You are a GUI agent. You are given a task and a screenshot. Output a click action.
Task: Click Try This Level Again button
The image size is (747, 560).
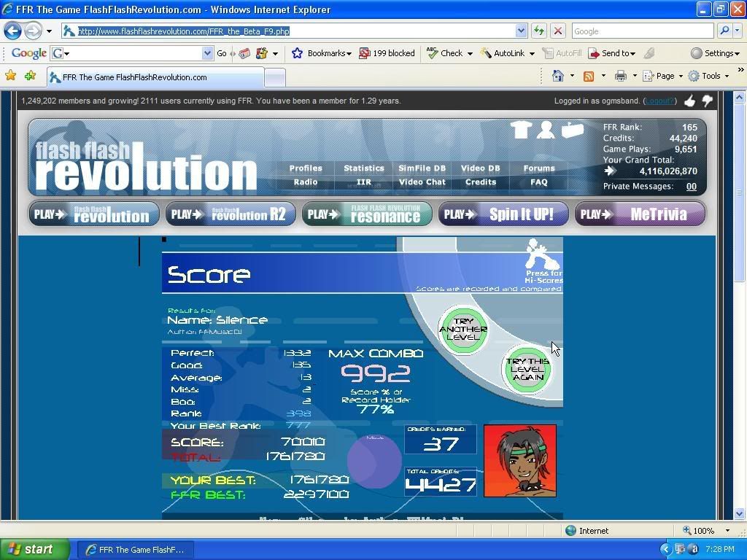(527, 369)
